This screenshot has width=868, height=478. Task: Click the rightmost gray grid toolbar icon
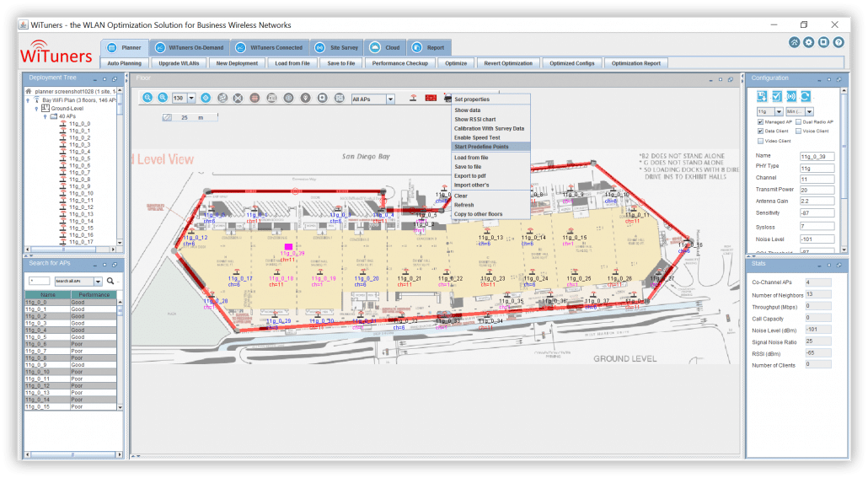click(340, 98)
